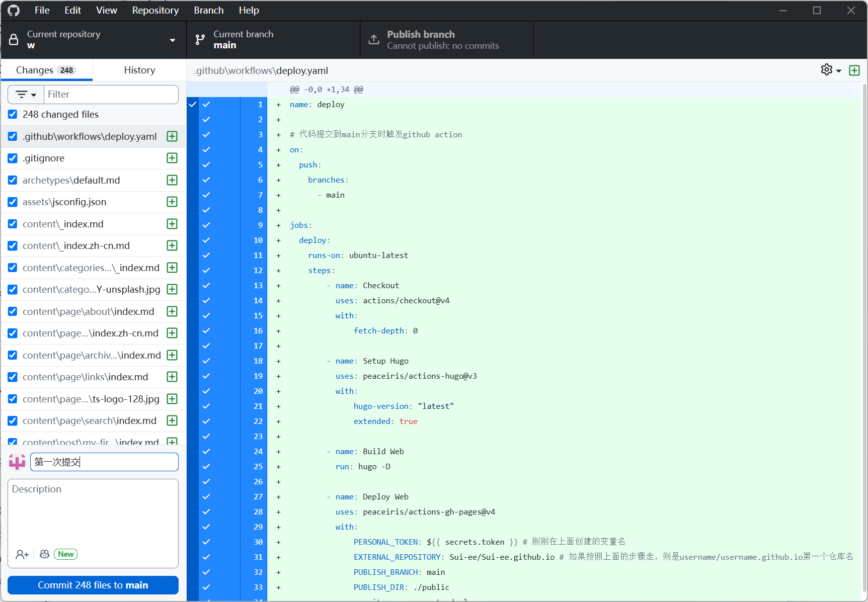Click added-file icon for ts-logo-128.jpg
This screenshot has width=868, height=602.
click(172, 399)
